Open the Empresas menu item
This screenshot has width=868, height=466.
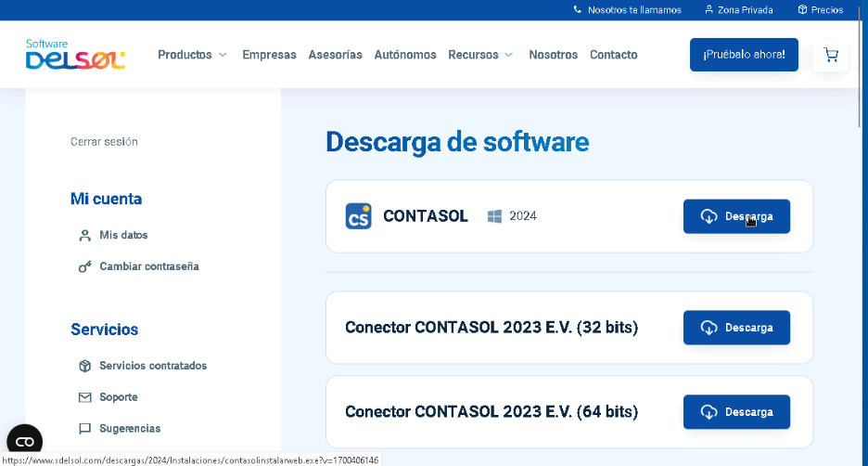point(269,55)
